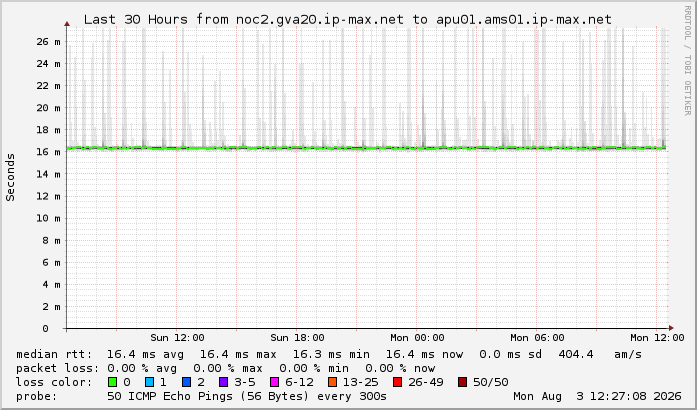Click the "0.00 % max" packet loss value
Screen dimensions: 697x410
(x=228, y=368)
